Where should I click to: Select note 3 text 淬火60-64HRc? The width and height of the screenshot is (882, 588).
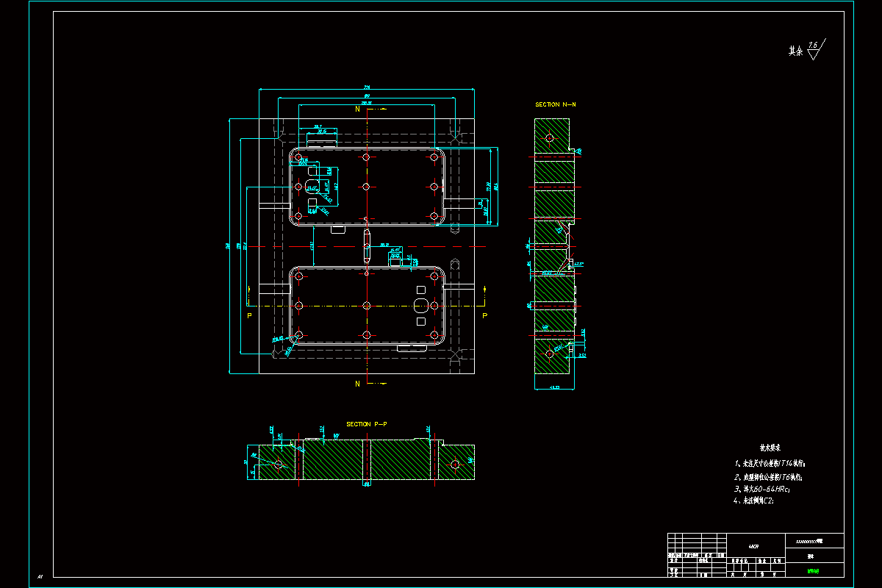[761, 489]
